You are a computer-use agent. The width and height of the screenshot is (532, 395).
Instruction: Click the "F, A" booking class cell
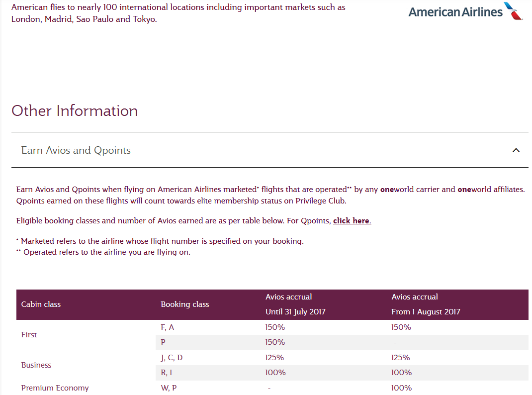pyautogui.click(x=167, y=327)
